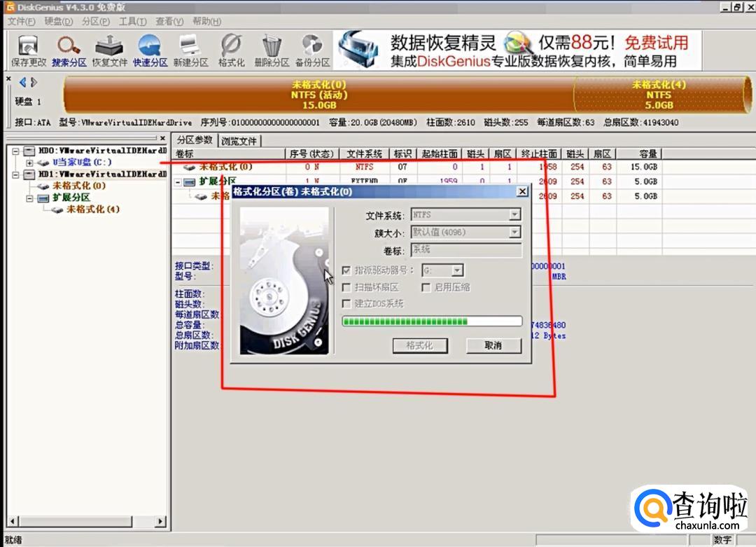Click the 容量 column header

639,154
